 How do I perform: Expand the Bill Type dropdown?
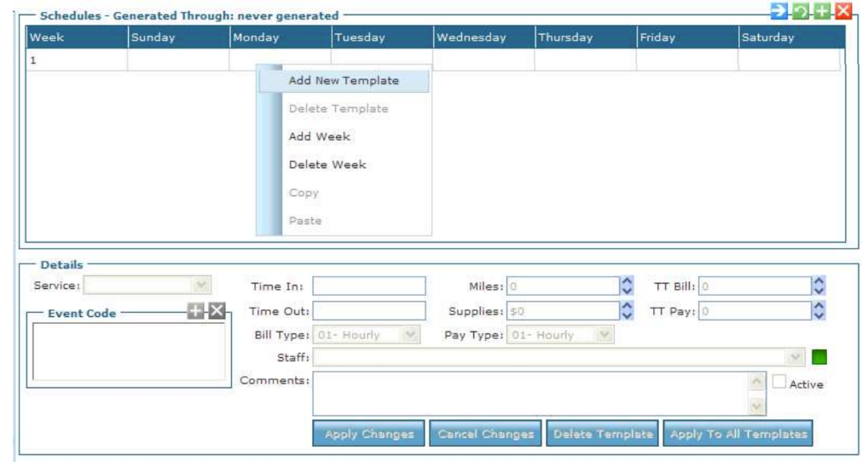[x=410, y=335]
